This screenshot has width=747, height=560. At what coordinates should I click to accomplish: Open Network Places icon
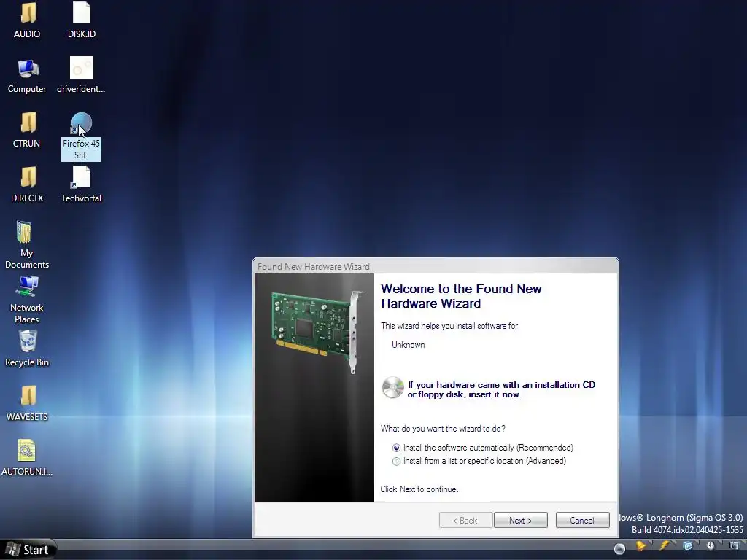(x=27, y=287)
